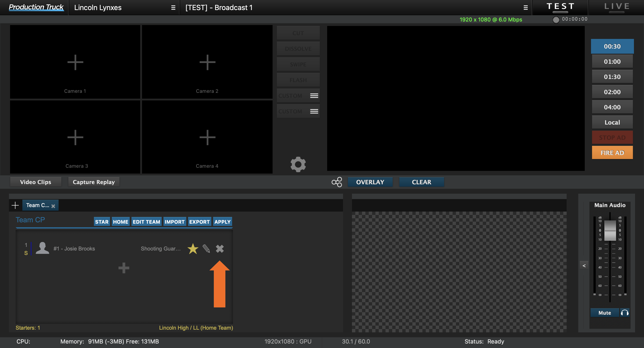Image resolution: width=644 pixels, height=348 pixels.
Task: Click the share nodes icon beside OVERLAY
Action: point(337,182)
